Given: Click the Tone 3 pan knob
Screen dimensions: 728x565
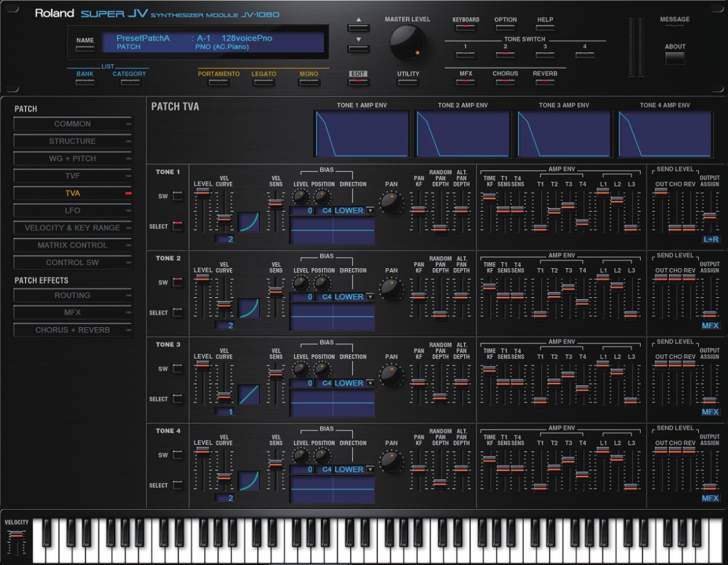Looking at the screenshot, I should click(391, 374).
